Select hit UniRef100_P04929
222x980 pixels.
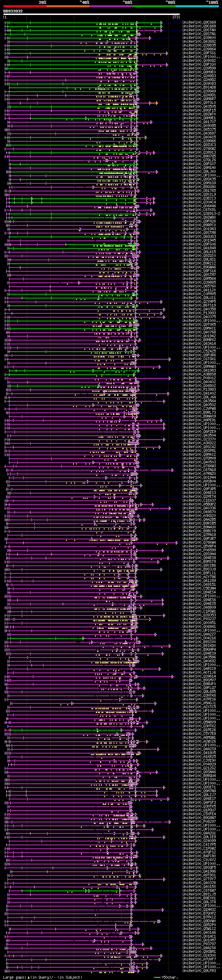[x=199, y=764]
